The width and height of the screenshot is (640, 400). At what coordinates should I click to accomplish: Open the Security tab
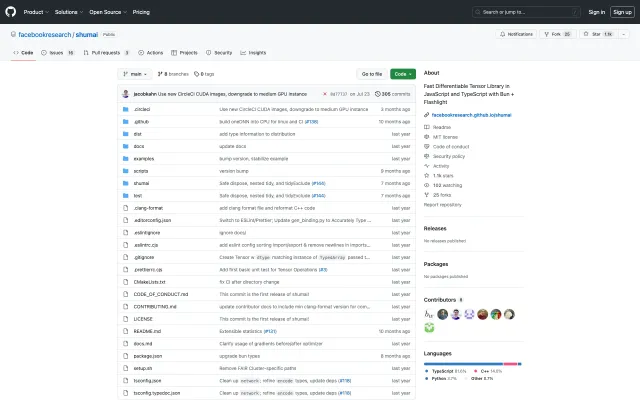[220, 52]
